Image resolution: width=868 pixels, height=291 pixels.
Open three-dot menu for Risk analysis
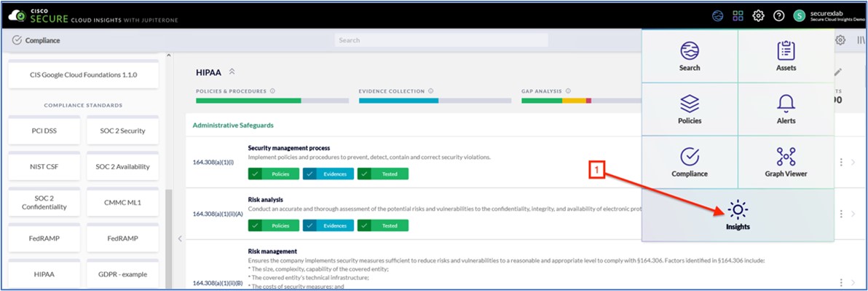841,214
